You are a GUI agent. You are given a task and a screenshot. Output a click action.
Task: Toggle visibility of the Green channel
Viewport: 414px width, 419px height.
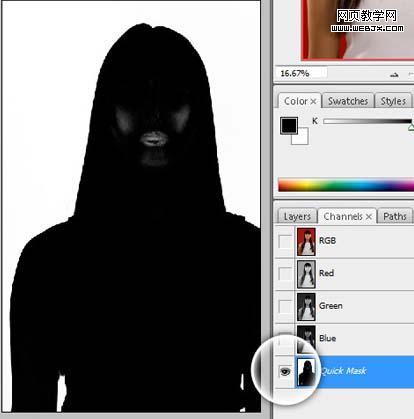coord(285,307)
